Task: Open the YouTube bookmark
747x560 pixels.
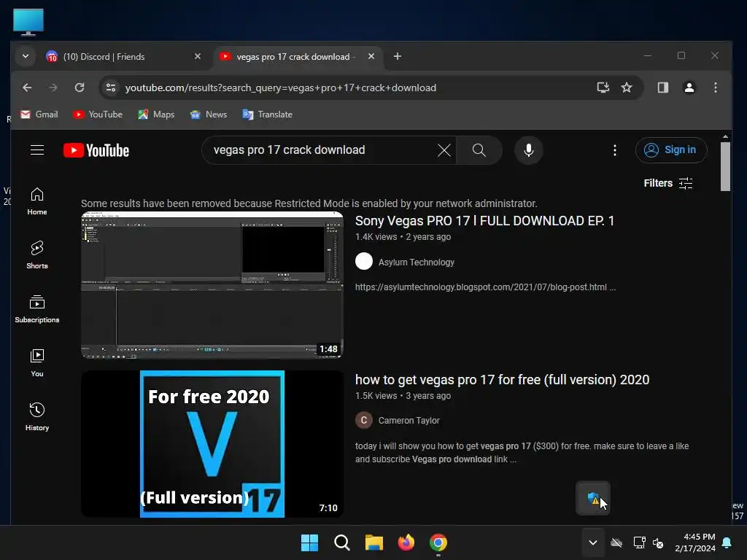Action: tap(98, 114)
